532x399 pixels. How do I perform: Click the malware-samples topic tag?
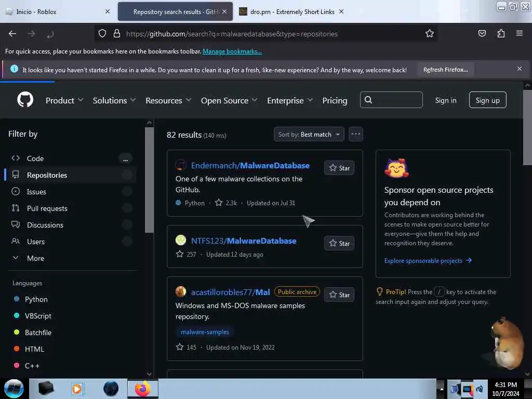205,332
